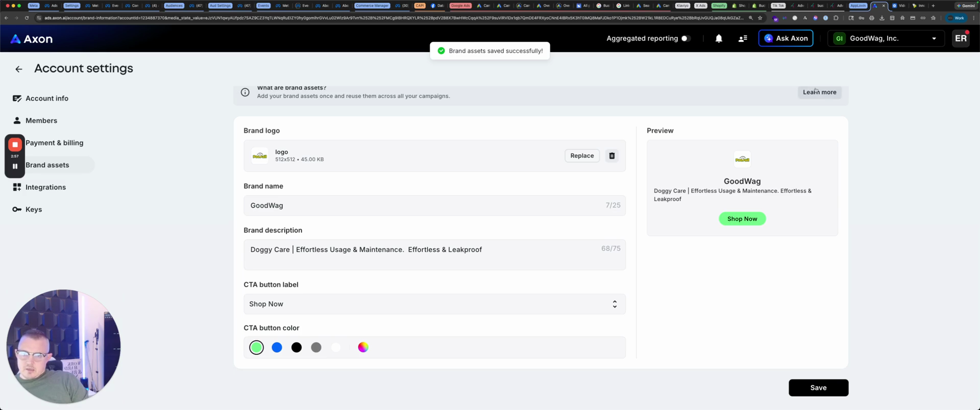
Task: Select the blue CTA button color
Action: pos(277,348)
